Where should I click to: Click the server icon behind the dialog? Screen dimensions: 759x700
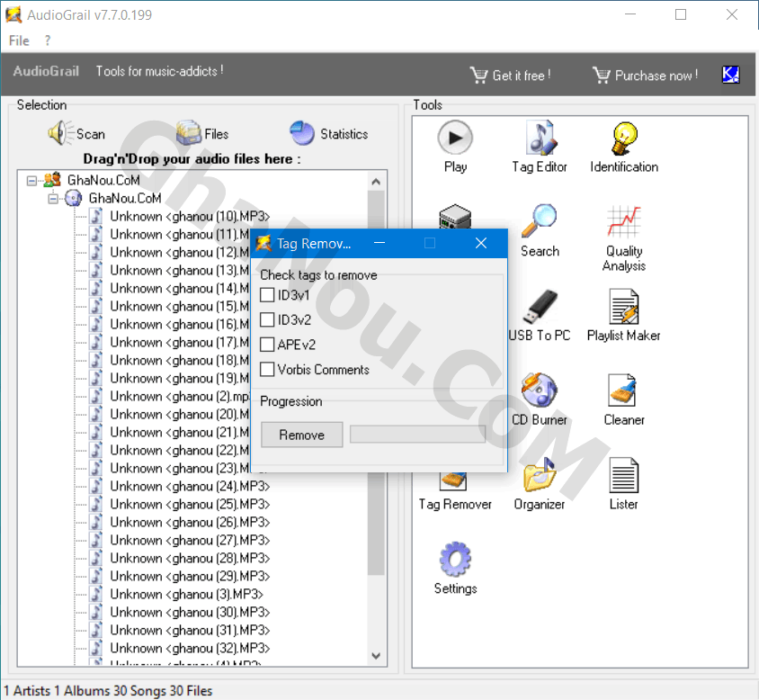[x=455, y=217]
